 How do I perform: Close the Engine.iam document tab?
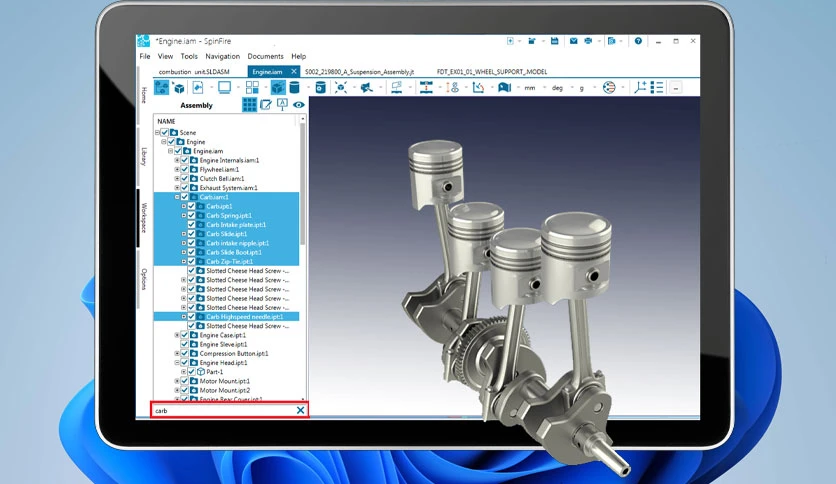[294, 71]
